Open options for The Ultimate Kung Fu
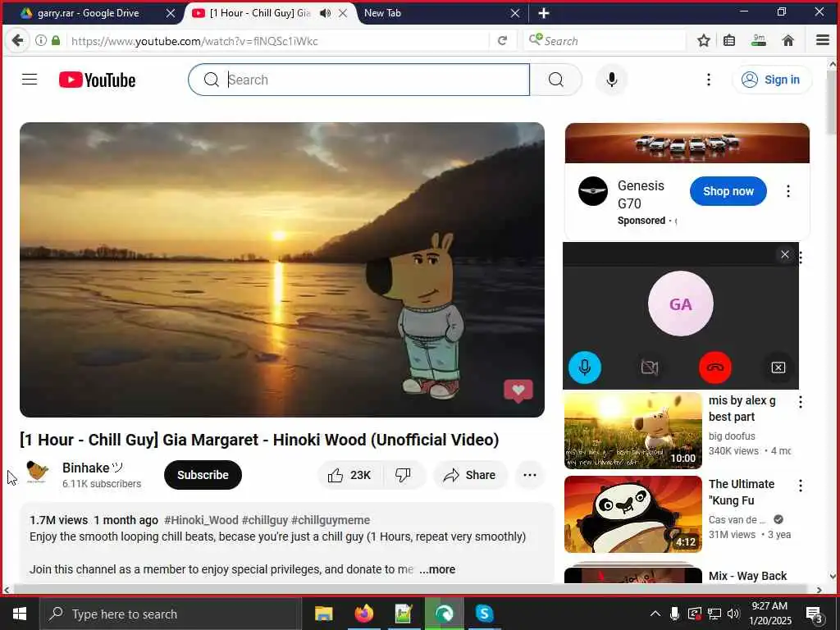This screenshot has width=840, height=630. click(801, 486)
